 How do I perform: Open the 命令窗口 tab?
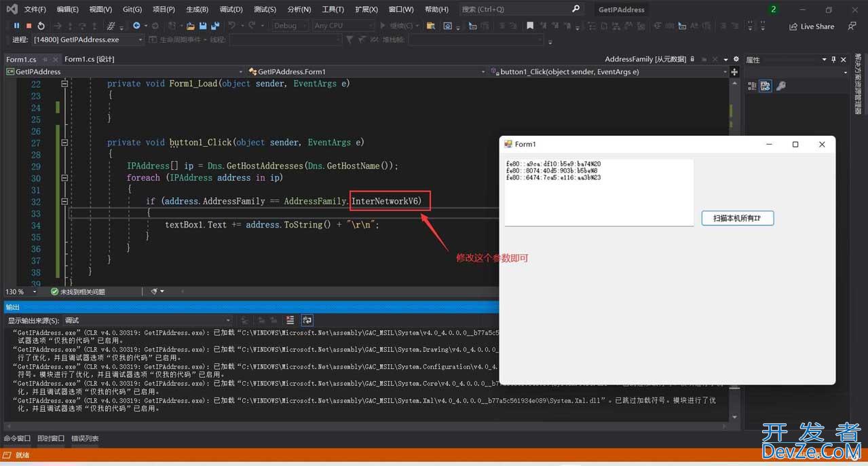tap(17, 439)
